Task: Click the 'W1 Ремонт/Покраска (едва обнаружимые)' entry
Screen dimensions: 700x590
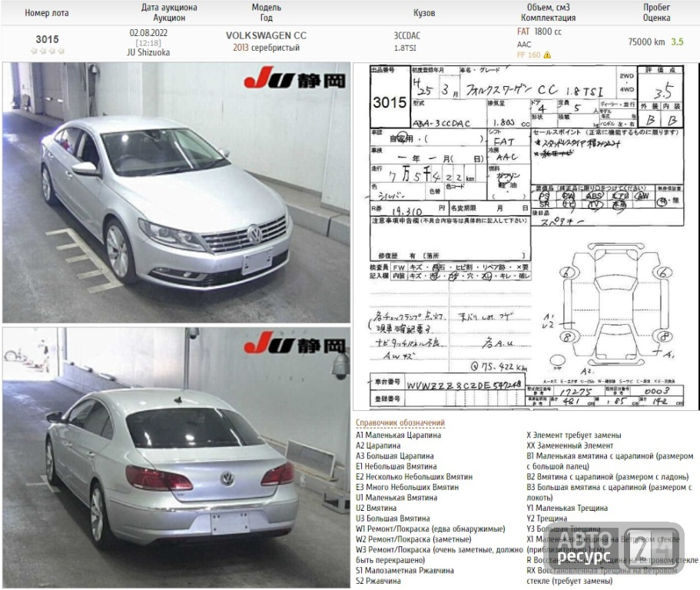Action: click(430, 529)
